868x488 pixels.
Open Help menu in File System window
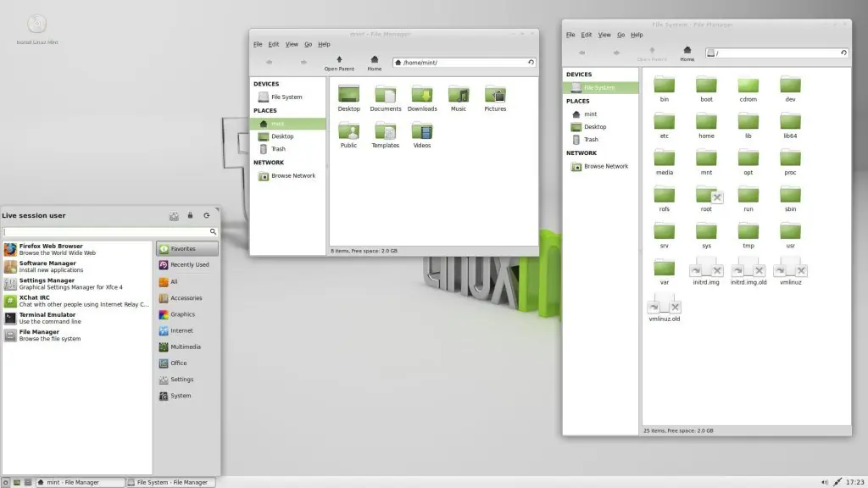click(637, 35)
